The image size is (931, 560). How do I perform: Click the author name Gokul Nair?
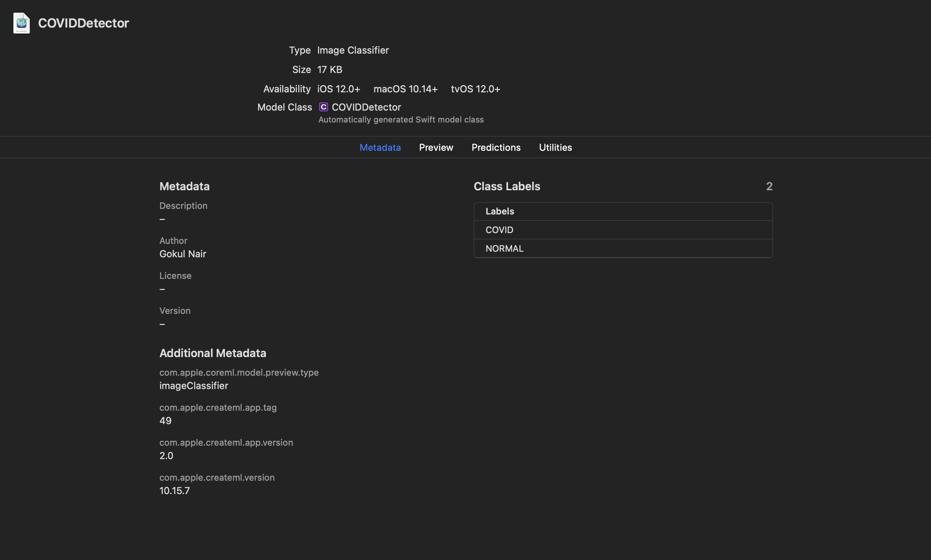(182, 254)
